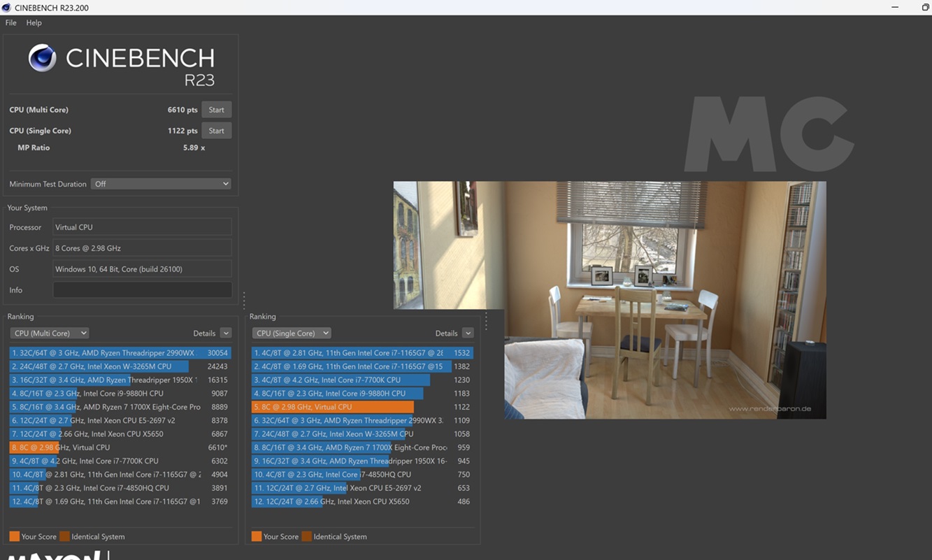Select the Virtual CPU row in single-core ranking
The image size is (932, 560).
click(361, 407)
